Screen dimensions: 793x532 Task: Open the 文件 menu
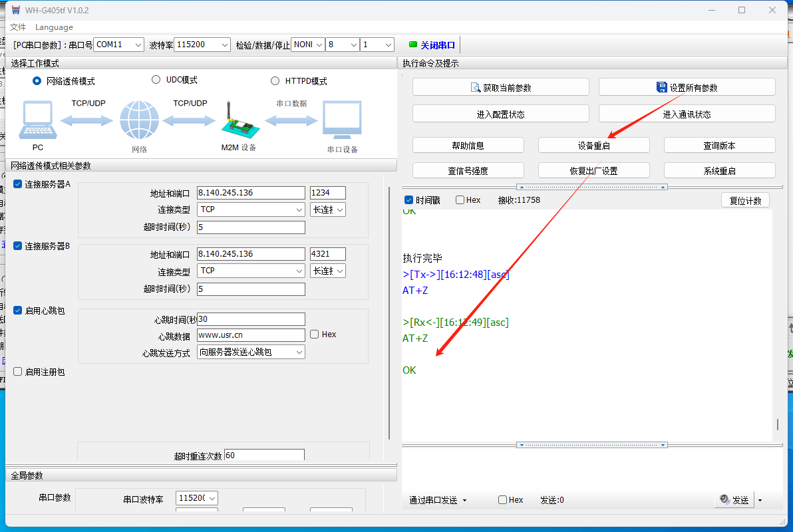[x=18, y=27]
